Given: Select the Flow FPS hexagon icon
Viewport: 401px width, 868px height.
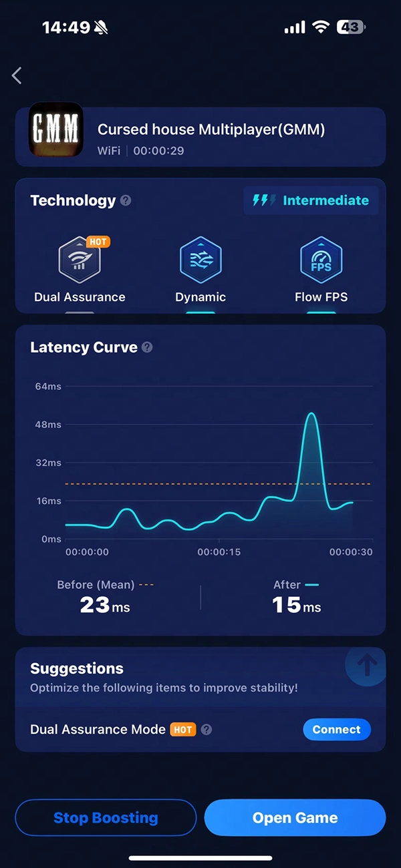Looking at the screenshot, I should [x=321, y=261].
